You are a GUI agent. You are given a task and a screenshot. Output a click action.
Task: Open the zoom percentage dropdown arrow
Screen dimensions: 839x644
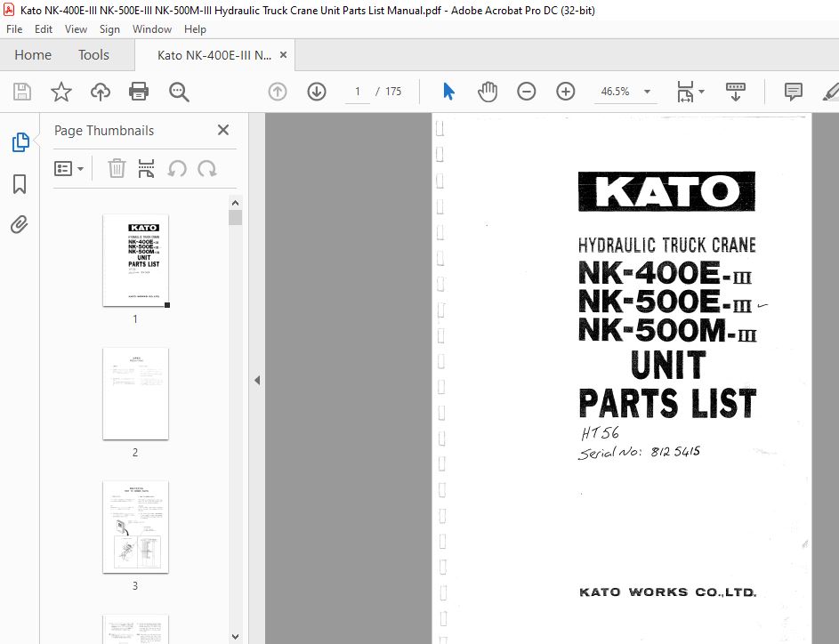pyautogui.click(x=647, y=92)
